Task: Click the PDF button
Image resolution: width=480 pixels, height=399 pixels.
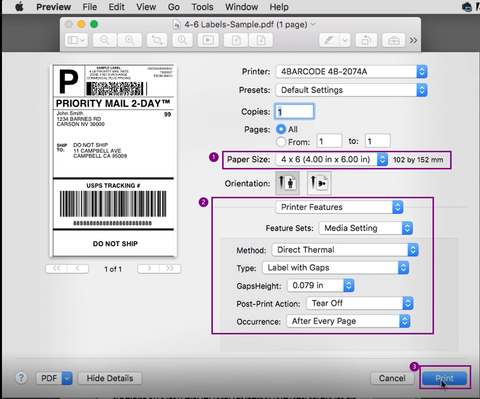Action: pos(49,378)
